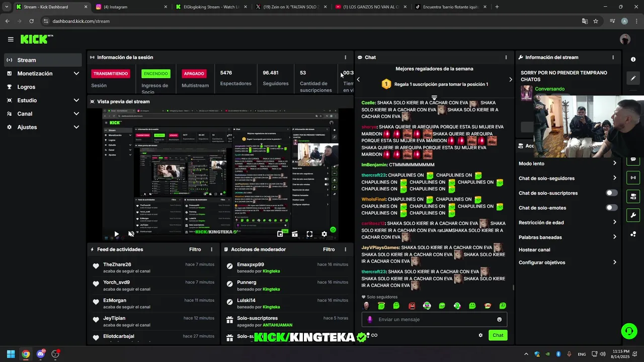
Task: Expand the Estudio sidebar section
Action: coord(43,100)
